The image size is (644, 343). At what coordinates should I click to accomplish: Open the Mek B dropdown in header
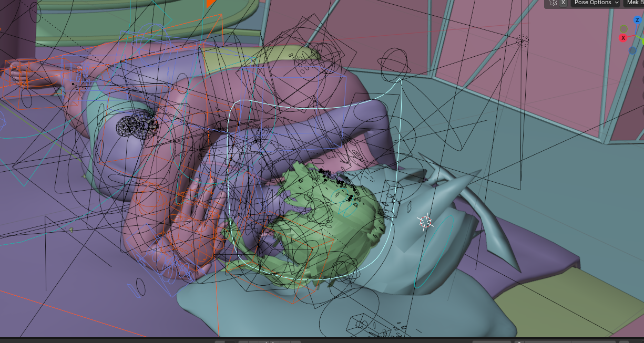(x=634, y=3)
